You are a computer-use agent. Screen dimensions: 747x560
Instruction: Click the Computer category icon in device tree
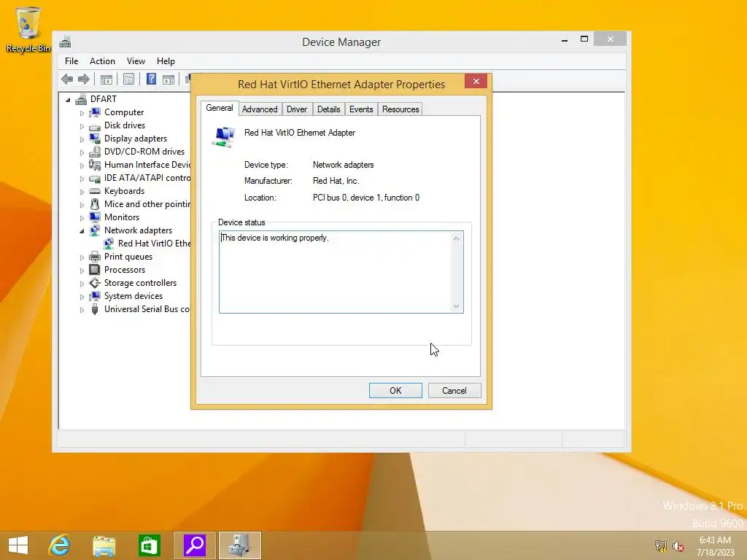click(95, 112)
